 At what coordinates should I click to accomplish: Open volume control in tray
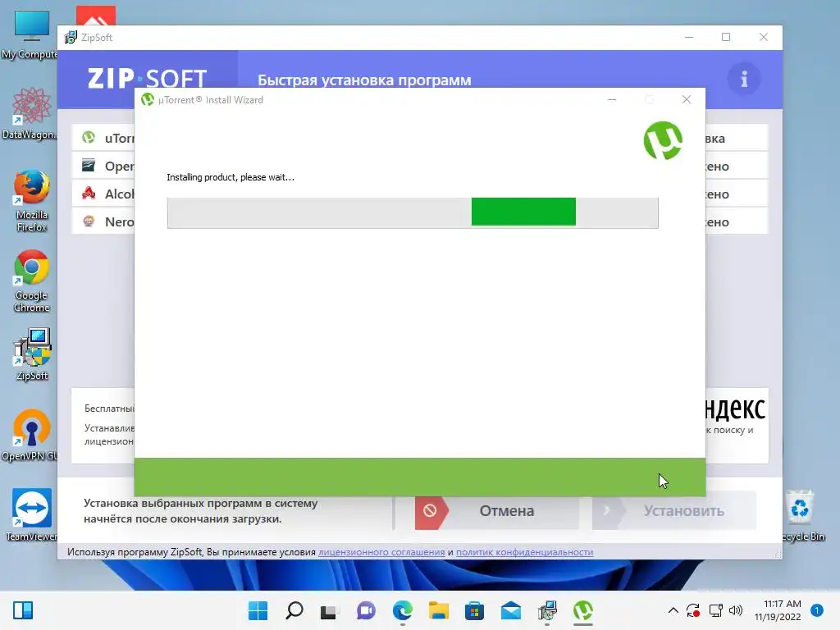click(736, 610)
